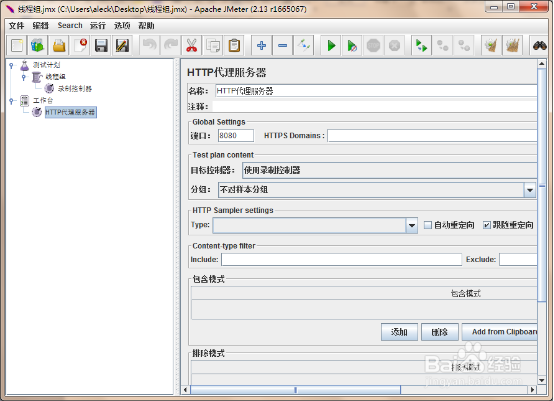
Task: Paste element using clipboard icon
Action: pyautogui.click(x=234, y=46)
